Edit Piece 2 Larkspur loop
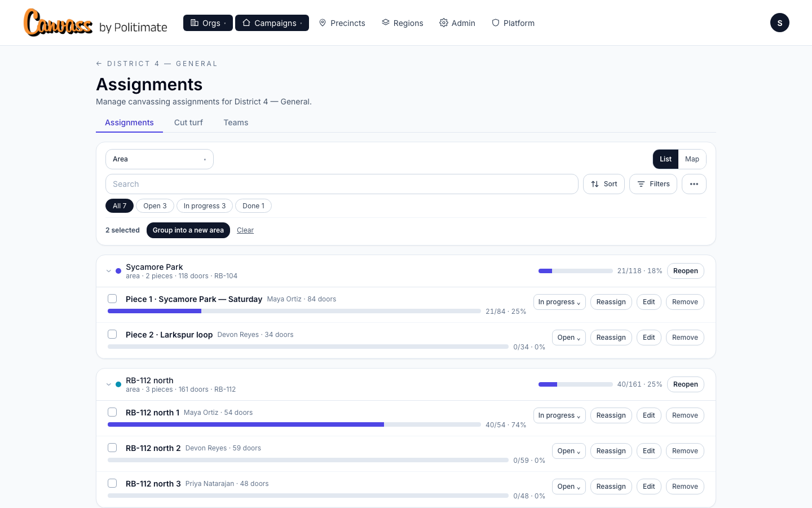This screenshot has width=812, height=508. (x=649, y=338)
